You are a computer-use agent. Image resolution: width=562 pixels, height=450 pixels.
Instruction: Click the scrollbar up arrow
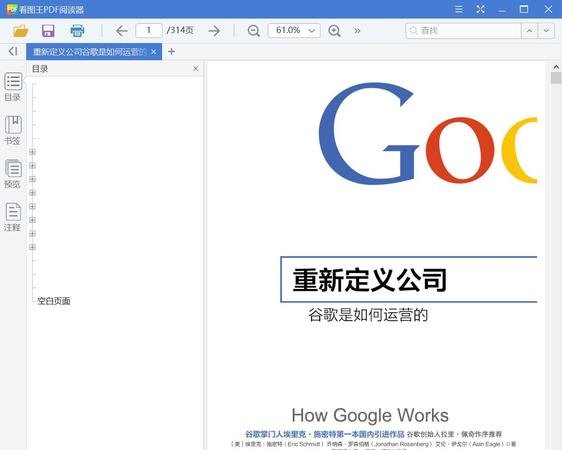(556, 67)
